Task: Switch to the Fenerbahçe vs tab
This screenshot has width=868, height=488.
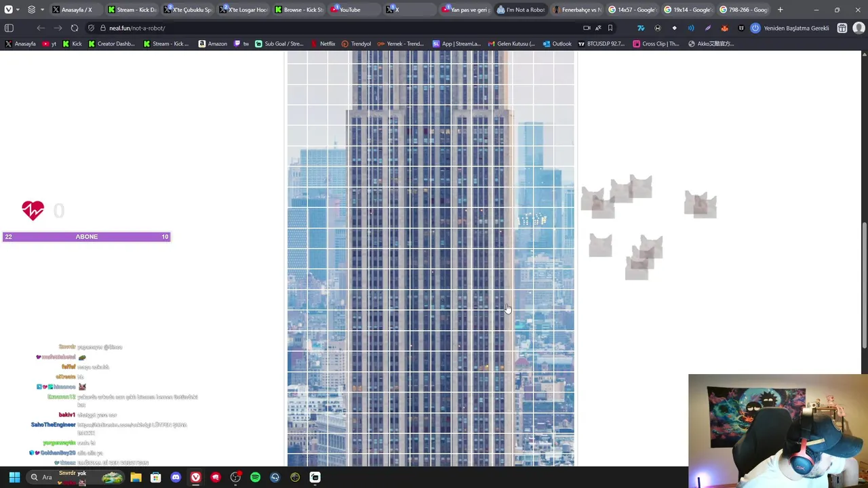Action: (x=576, y=9)
